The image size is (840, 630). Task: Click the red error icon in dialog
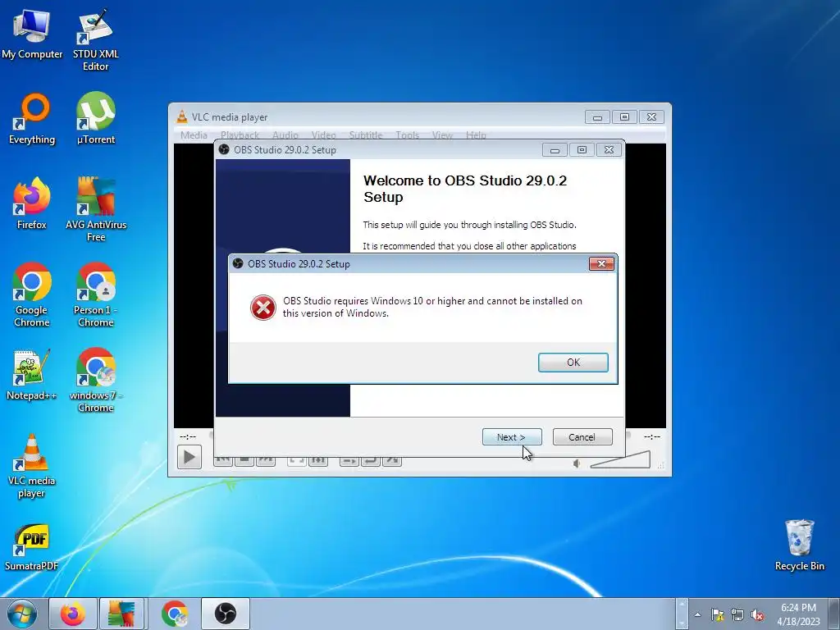(263, 308)
